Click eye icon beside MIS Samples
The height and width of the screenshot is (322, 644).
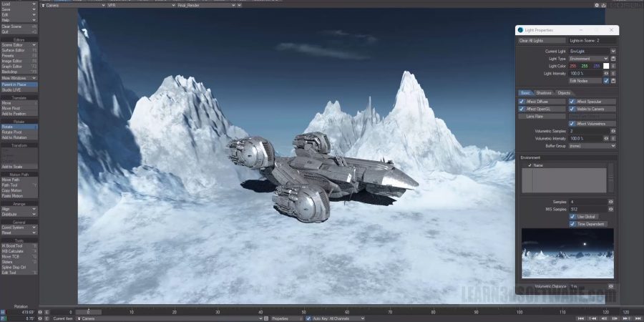612,209
